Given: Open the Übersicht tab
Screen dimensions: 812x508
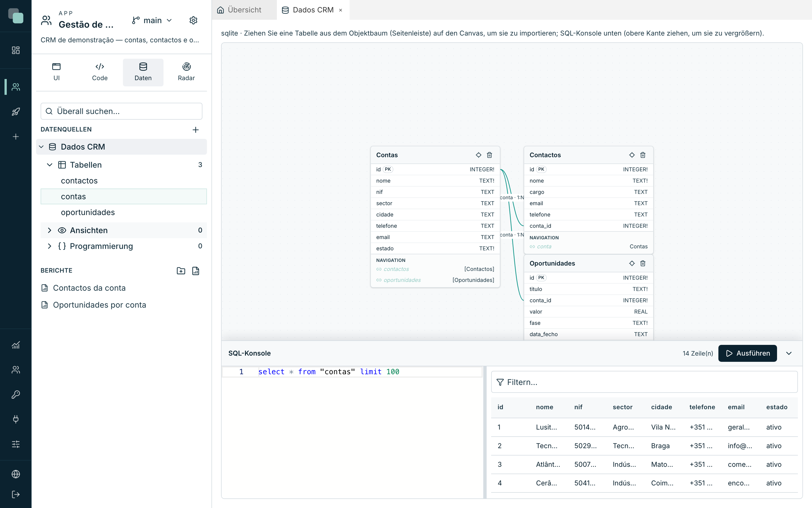Looking at the screenshot, I should (x=244, y=10).
